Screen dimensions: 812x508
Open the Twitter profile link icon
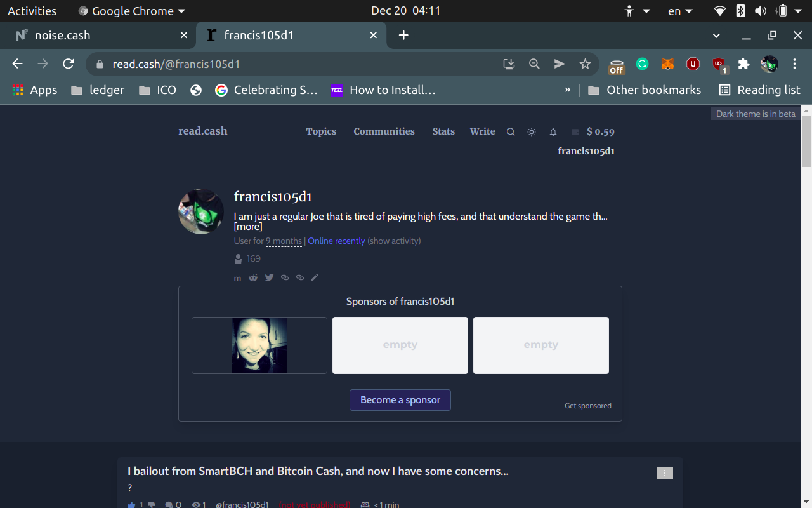click(269, 277)
